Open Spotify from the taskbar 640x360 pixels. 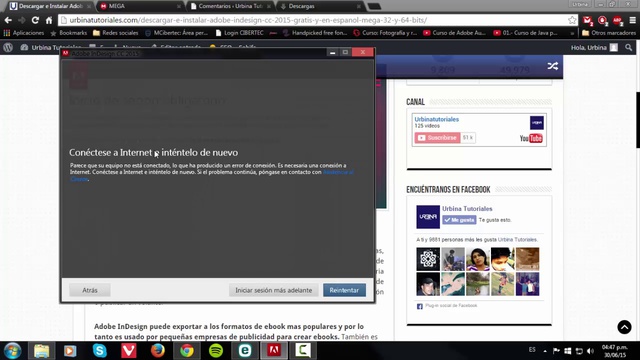[216, 351]
